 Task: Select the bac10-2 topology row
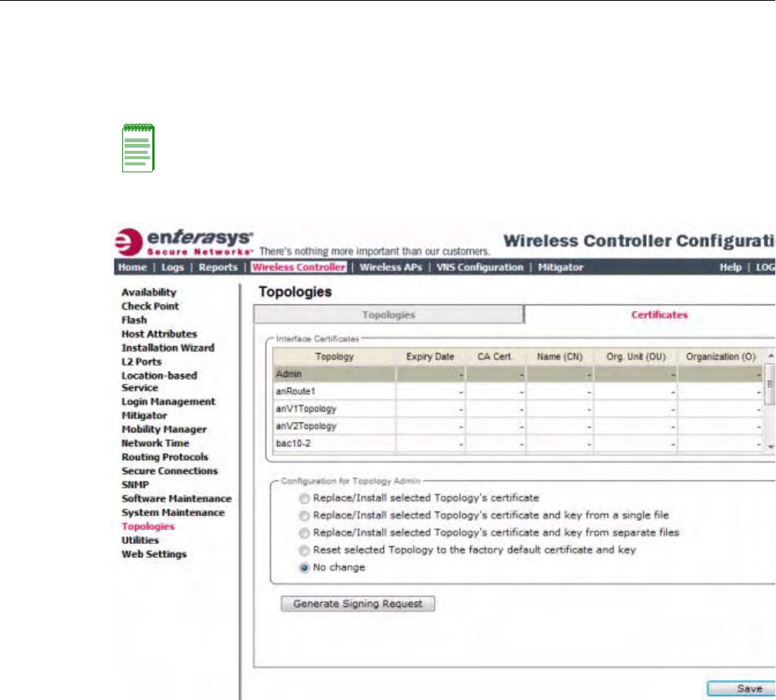coord(518,443)
